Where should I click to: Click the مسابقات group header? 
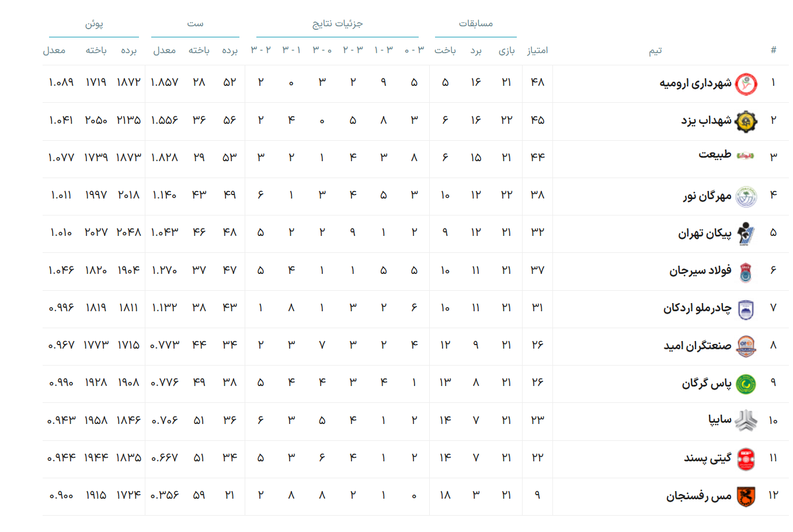(x=475, y=24)
